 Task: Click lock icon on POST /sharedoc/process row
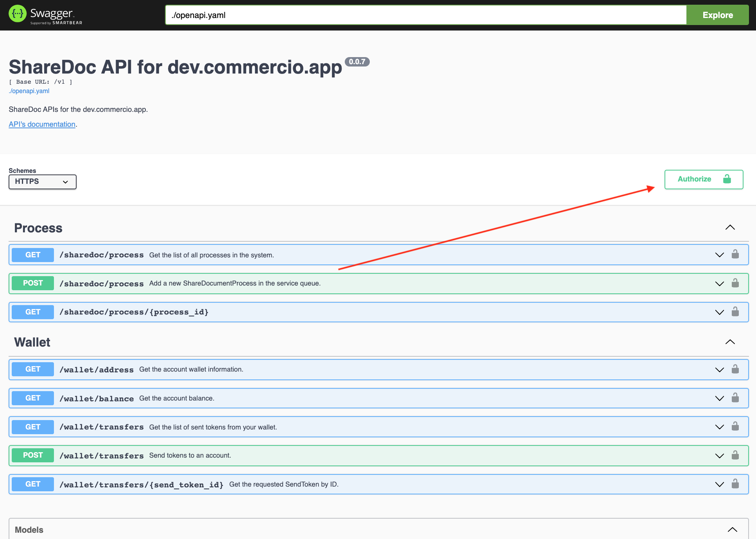pos(735,284)
